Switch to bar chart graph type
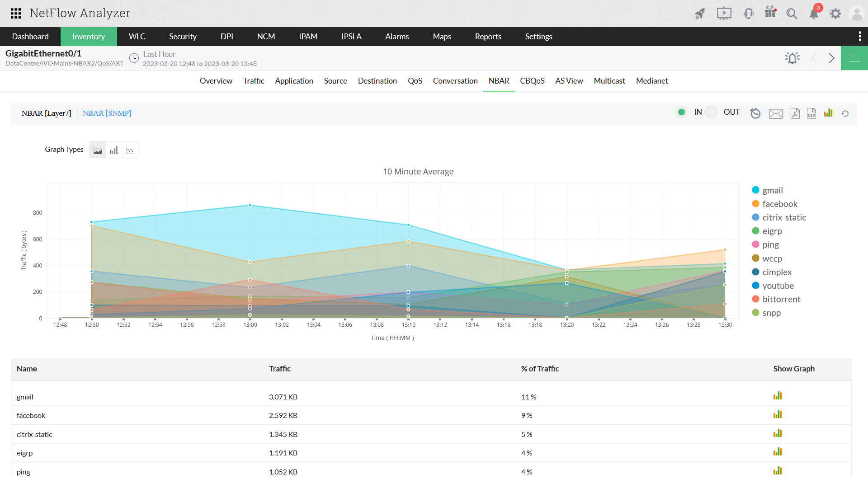Screen dimensions: 868x488 (113, 150)
